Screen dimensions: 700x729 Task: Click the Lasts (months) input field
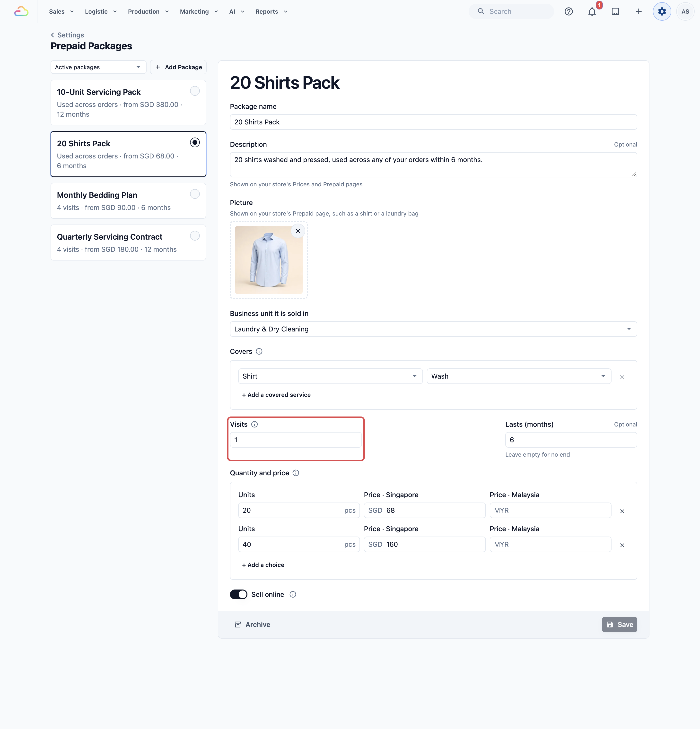tap(571, 440)
